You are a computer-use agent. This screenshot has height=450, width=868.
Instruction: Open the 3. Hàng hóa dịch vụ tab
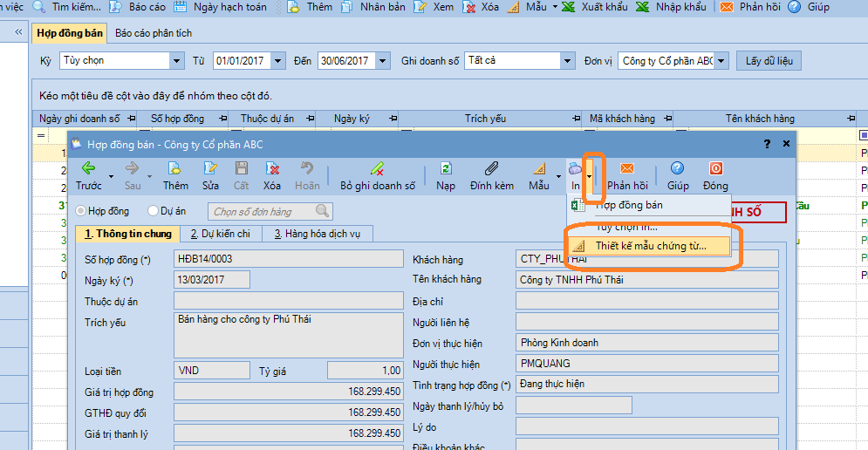tap(318, 234)
